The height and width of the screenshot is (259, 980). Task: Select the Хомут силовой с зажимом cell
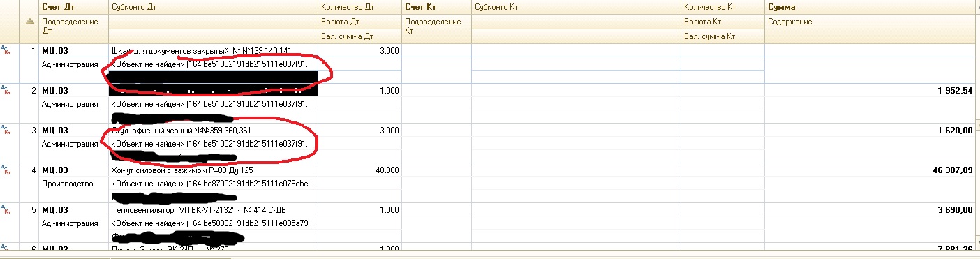213,170
